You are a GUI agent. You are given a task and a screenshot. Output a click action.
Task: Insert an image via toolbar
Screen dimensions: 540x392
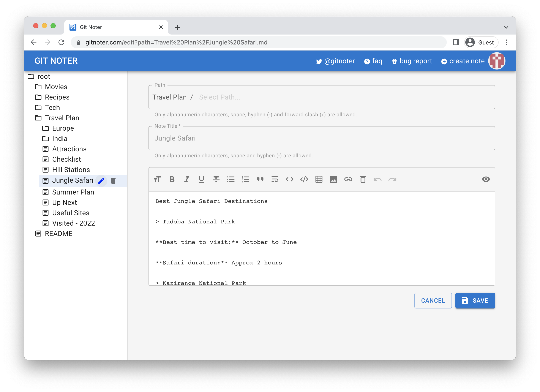click(333, 179)
